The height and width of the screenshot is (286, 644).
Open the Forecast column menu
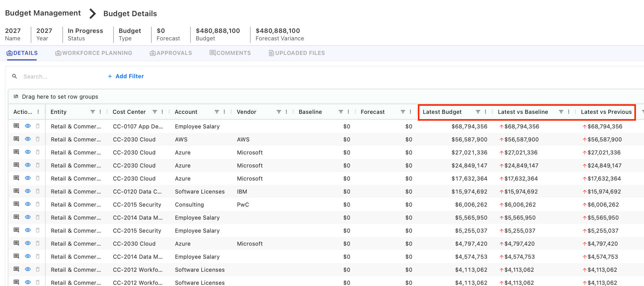click(x=410, y=112)
